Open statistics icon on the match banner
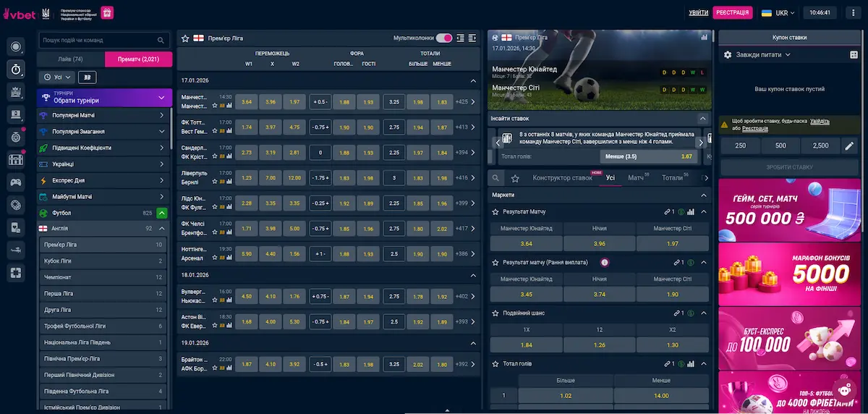Image resolution: width=868 pixels, height=414 pixels. [705, 37]
